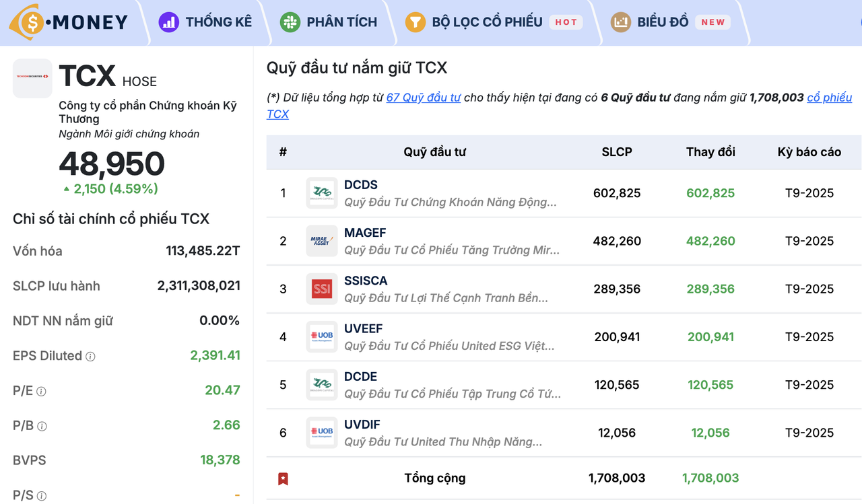The height and width of the screenshot is (504, 862).
Task: Click 'Quỹ Đầu Tư Lợi Thế Cạnh Tranh Bền...' description
Action: (x=446, y=298)
